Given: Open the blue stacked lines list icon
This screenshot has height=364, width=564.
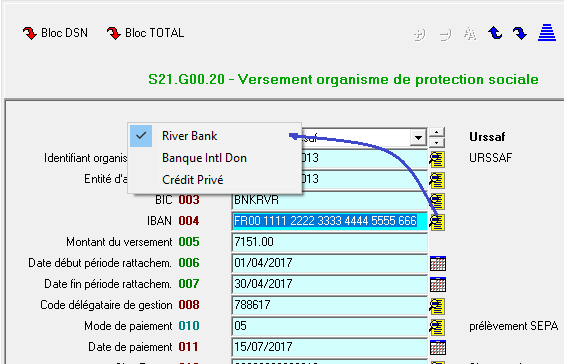Looking at the screenshot, I should (x=547, y=32).
